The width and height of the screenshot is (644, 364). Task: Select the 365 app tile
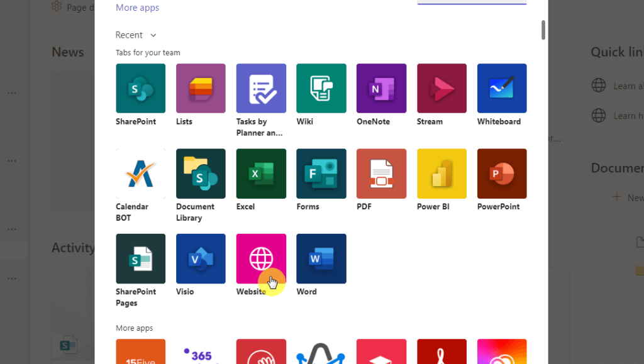[201, 351]
